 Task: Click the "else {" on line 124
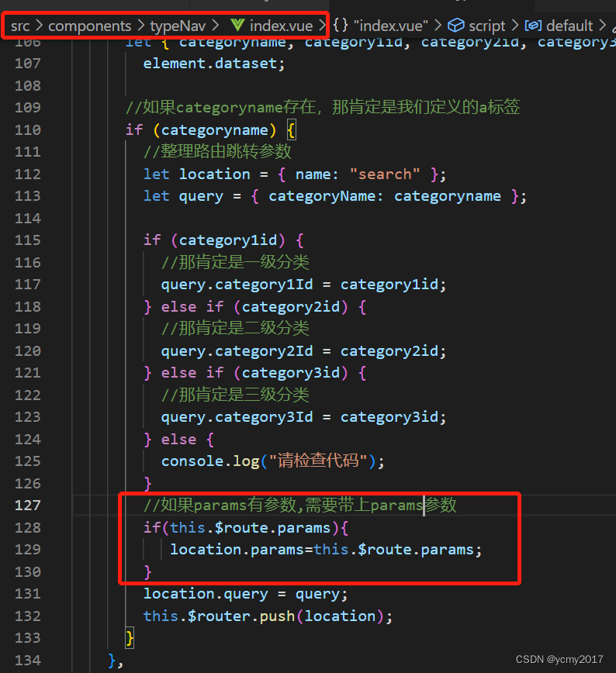(x=187, y=440)
